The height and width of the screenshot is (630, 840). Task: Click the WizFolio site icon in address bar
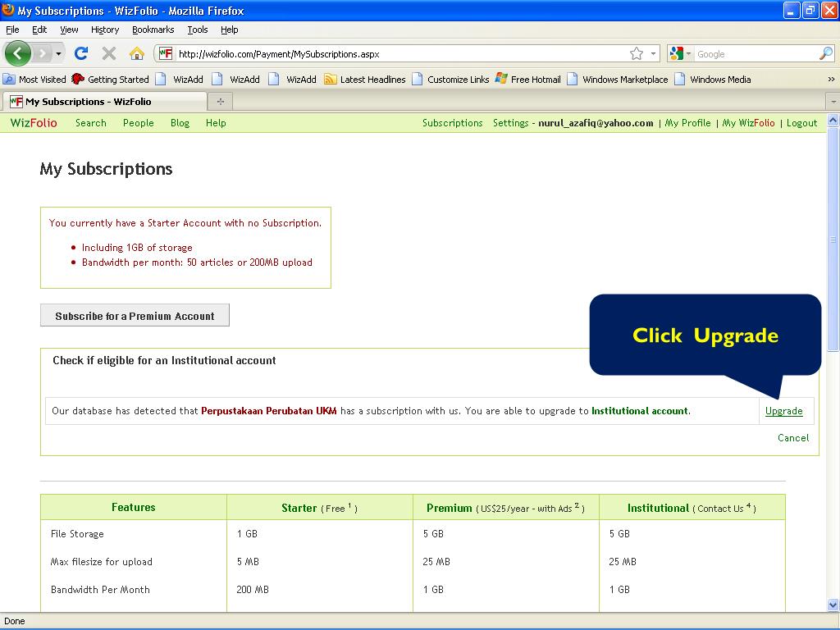tap(166, 53)
